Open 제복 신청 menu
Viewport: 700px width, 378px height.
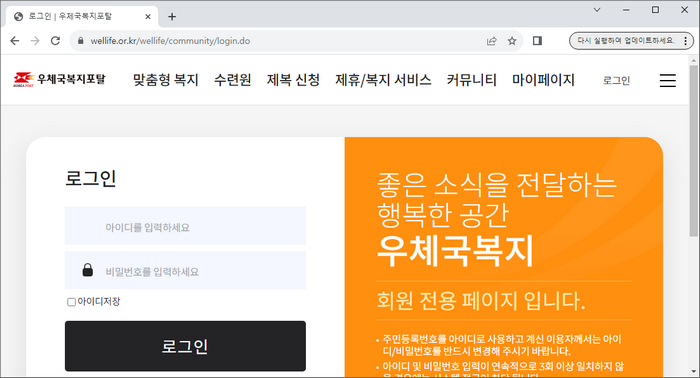click(293, 80)
